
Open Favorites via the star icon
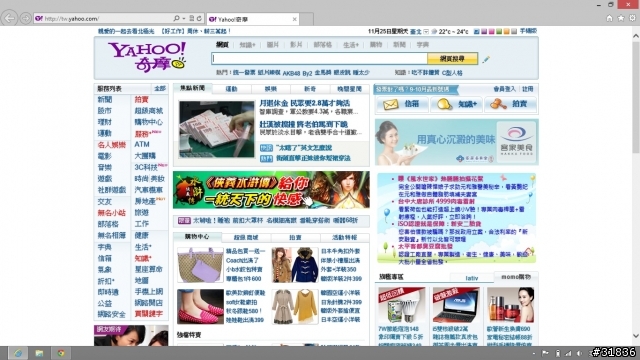(621, 18)
